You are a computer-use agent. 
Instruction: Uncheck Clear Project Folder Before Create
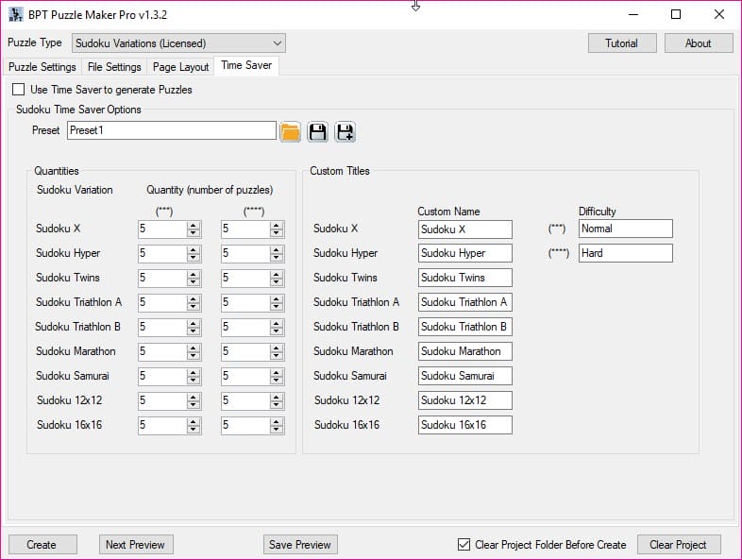pyautogui.click(x=464, y=544)
